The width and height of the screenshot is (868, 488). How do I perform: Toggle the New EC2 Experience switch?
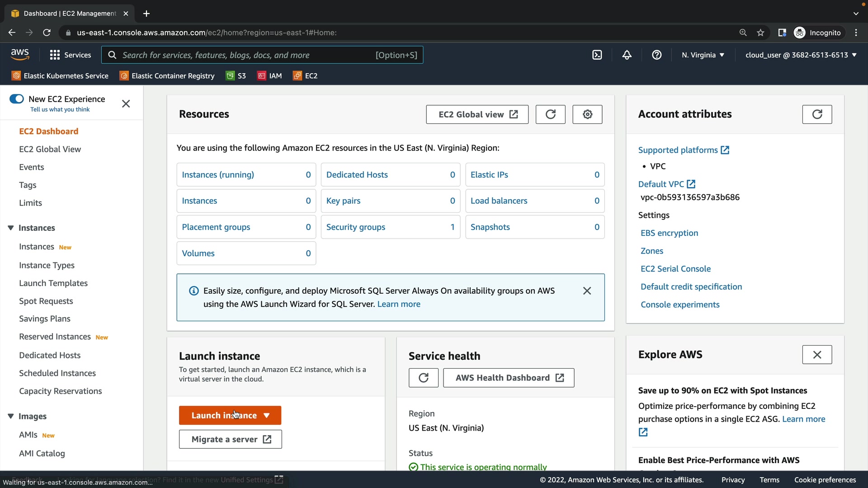click(x=17, y=99)
